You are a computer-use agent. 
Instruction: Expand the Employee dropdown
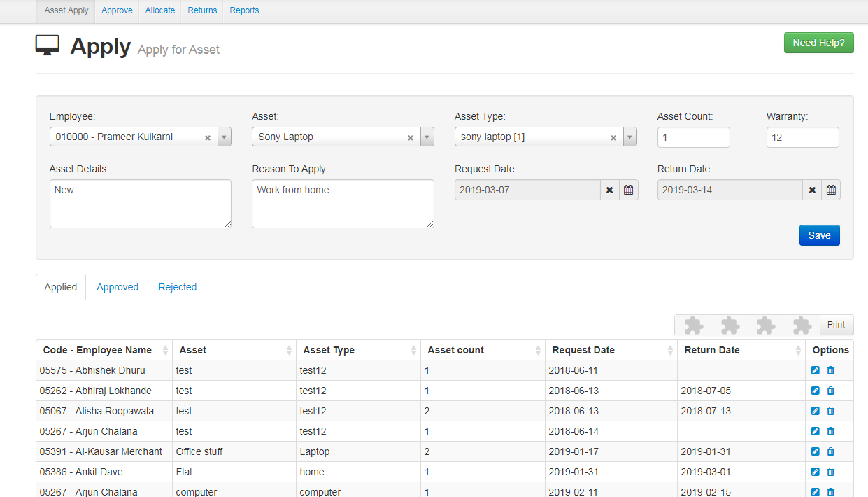(x=224, y=137)
